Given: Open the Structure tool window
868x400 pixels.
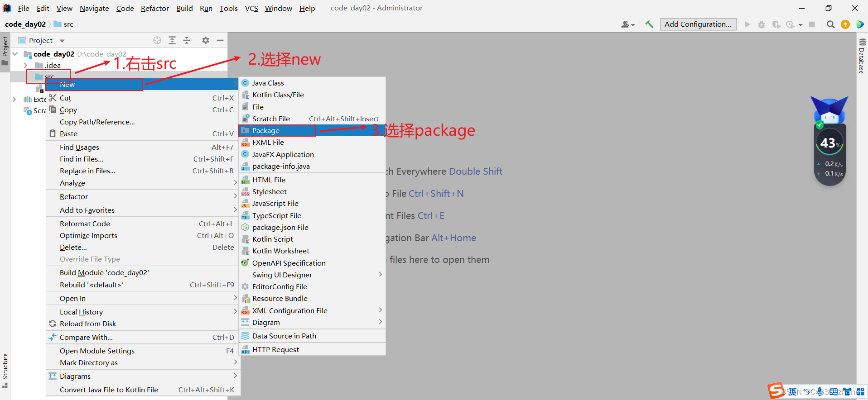Looking at the screenshot, I should 5,370.
